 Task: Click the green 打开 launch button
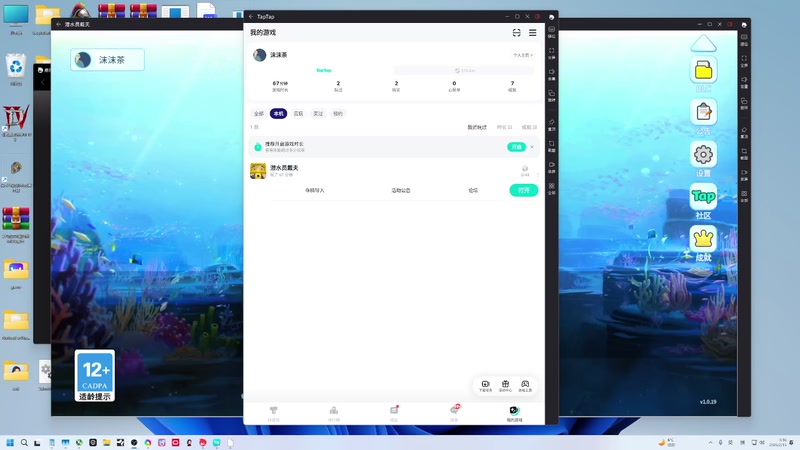coord(523,190)
